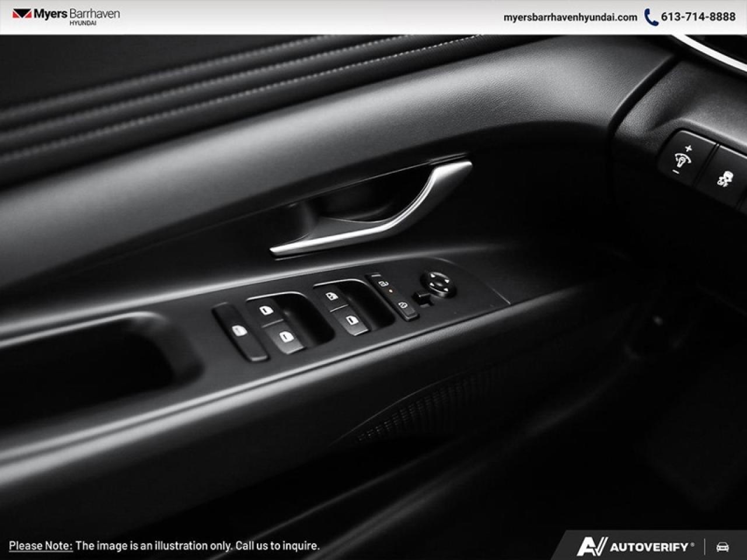The height and width of the screenshot is (560, 747).
Task: Click the left arrow on the mirror adjustment pad
Action: 431,284
